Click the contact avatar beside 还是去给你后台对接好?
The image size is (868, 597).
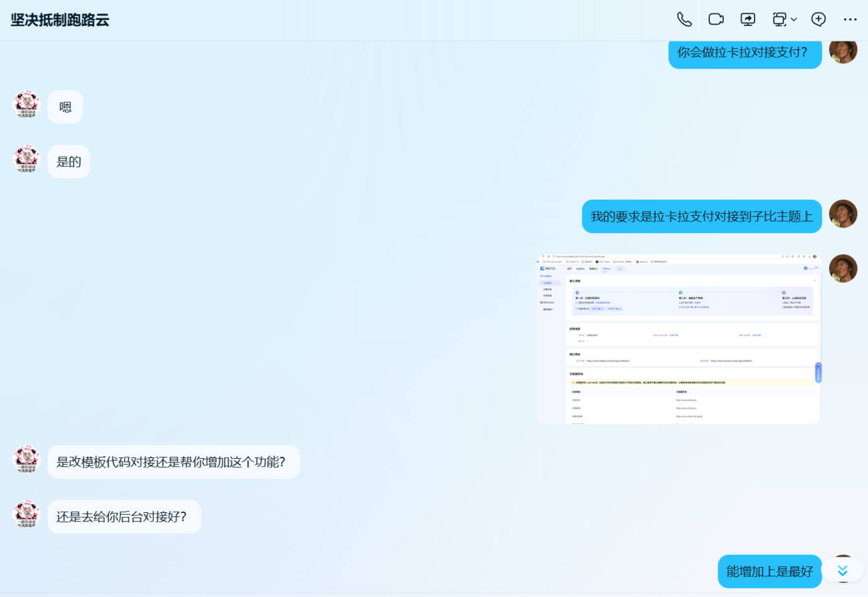tap(27, 516)
